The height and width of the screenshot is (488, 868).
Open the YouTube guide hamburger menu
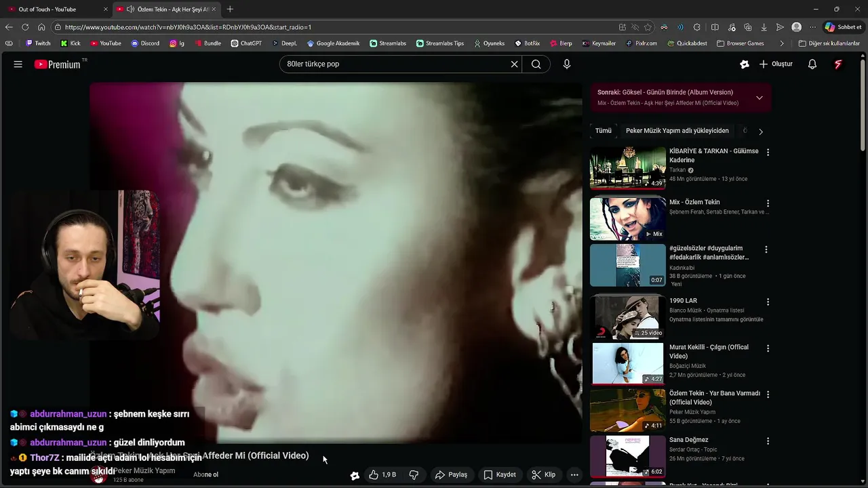coord(18,64)
